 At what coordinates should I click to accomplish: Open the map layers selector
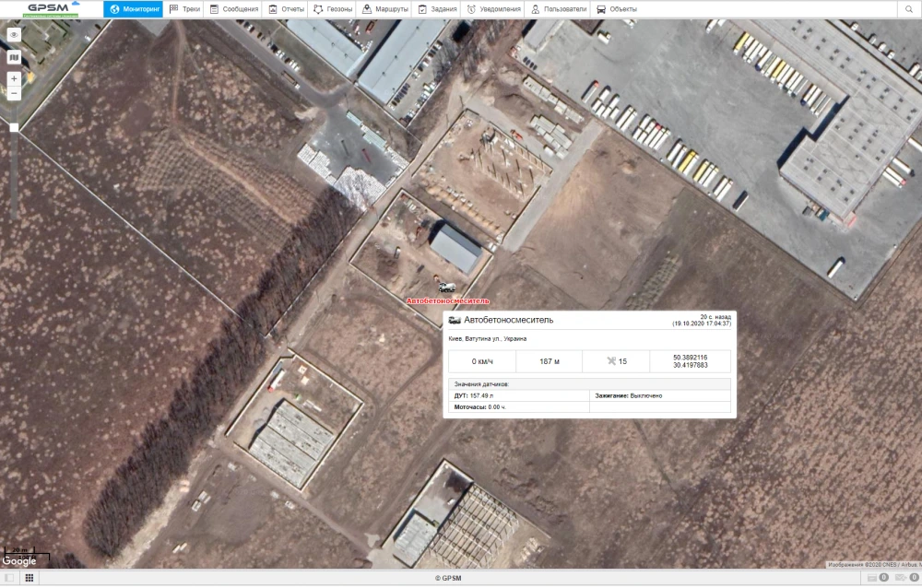coord(14,57)
